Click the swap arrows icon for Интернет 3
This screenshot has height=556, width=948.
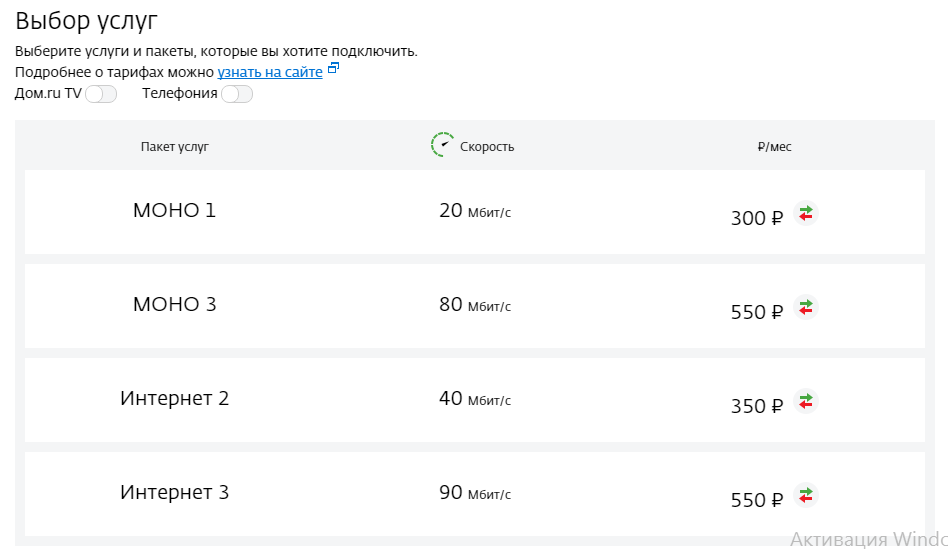coord(806,495)
